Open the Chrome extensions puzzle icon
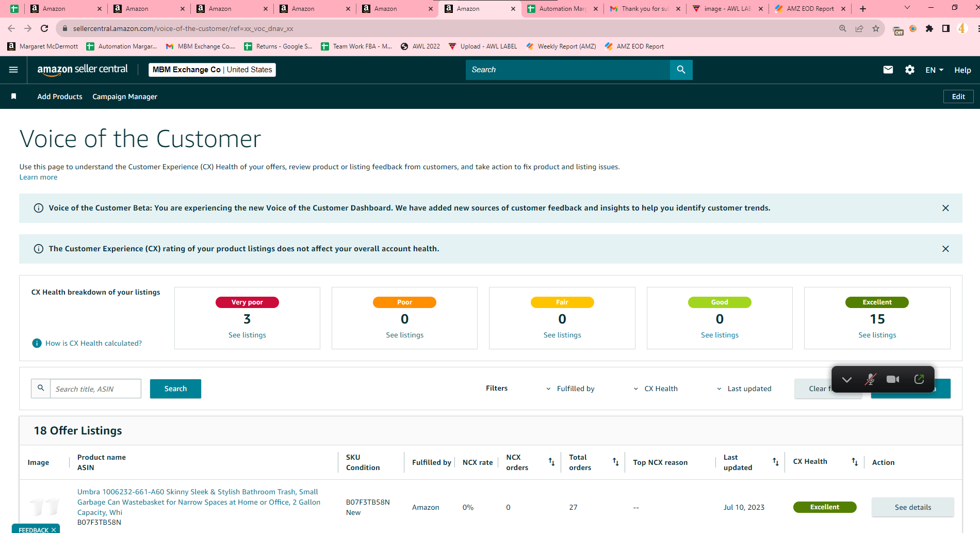This screenshot has width=980, height=533. [x=929, y=28]
